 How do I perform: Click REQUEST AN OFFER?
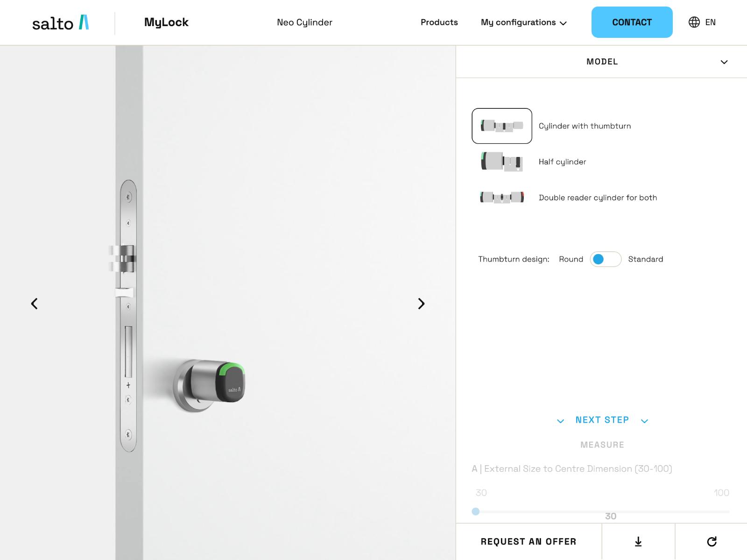coord(528,541)
